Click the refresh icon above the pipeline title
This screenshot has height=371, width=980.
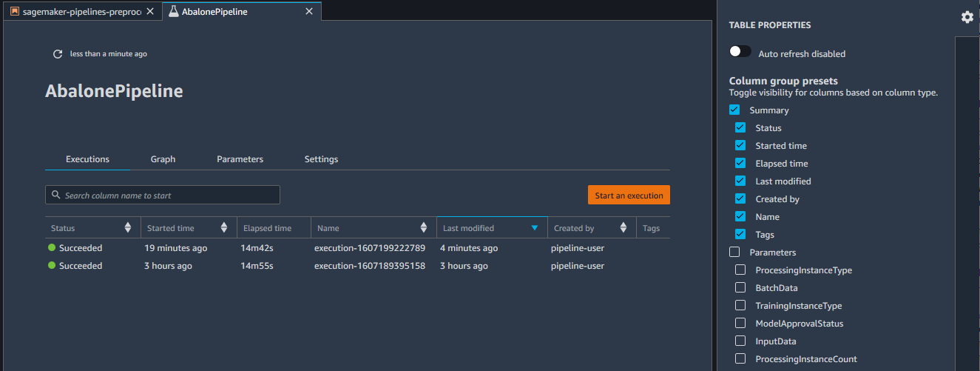pos(58,54)
